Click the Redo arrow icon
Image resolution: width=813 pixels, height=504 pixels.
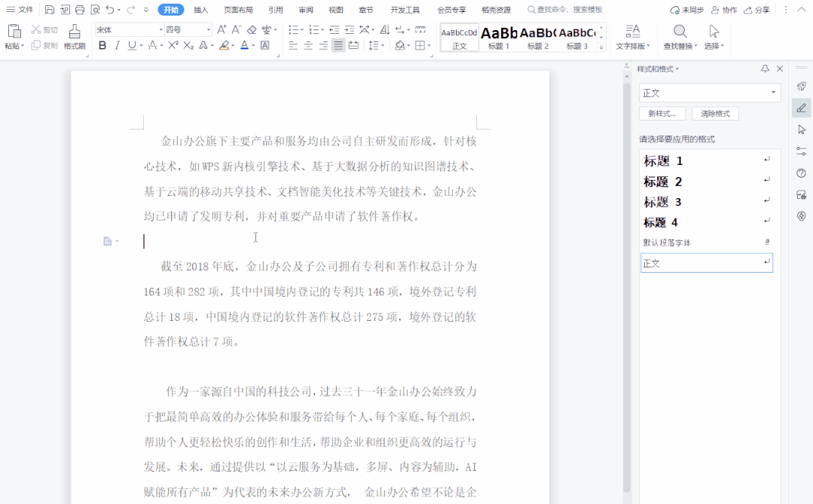click(x=130, y=9)
